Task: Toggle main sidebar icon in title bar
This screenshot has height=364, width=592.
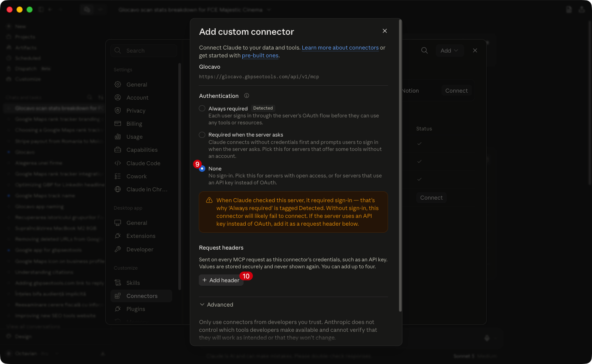Action: [x=41, y=10]
